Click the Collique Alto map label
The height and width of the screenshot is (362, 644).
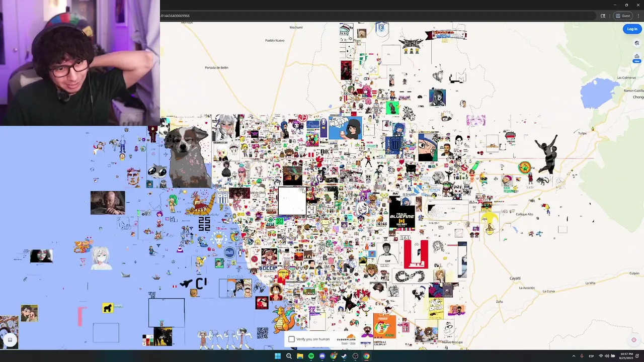coord(524,214)
